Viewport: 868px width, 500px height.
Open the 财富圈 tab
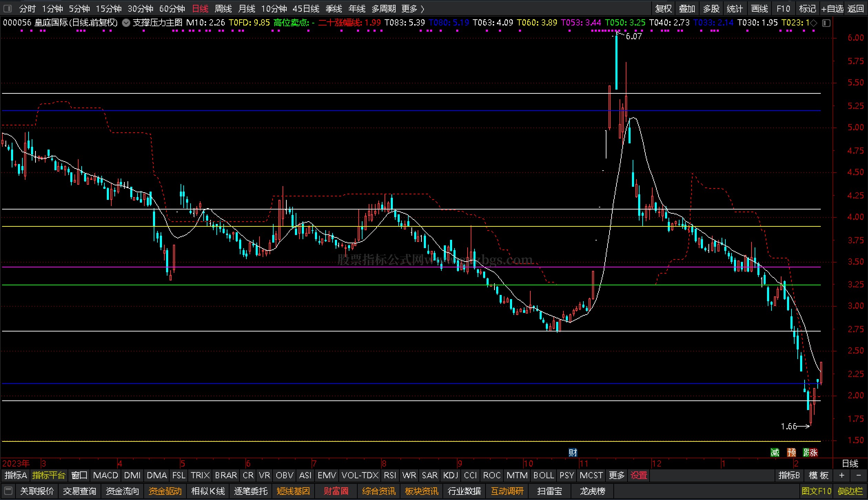click(x=336, y=491)
